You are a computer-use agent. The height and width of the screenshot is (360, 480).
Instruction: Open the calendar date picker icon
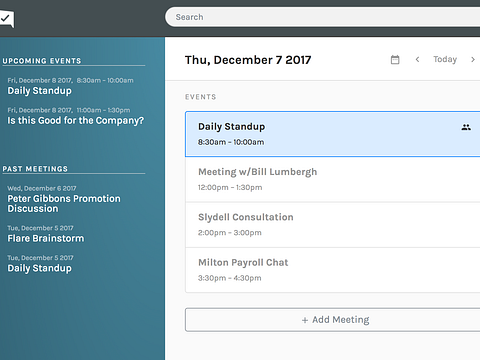tap(395, 60)
